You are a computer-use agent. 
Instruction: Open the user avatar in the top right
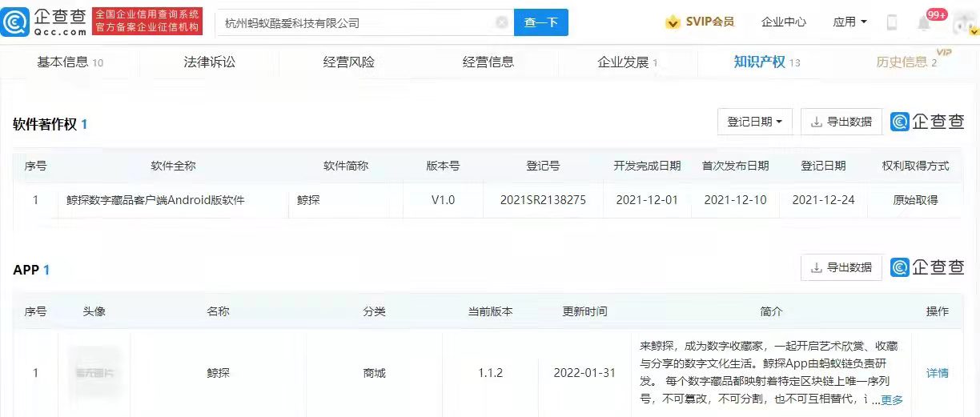point(964,23)
